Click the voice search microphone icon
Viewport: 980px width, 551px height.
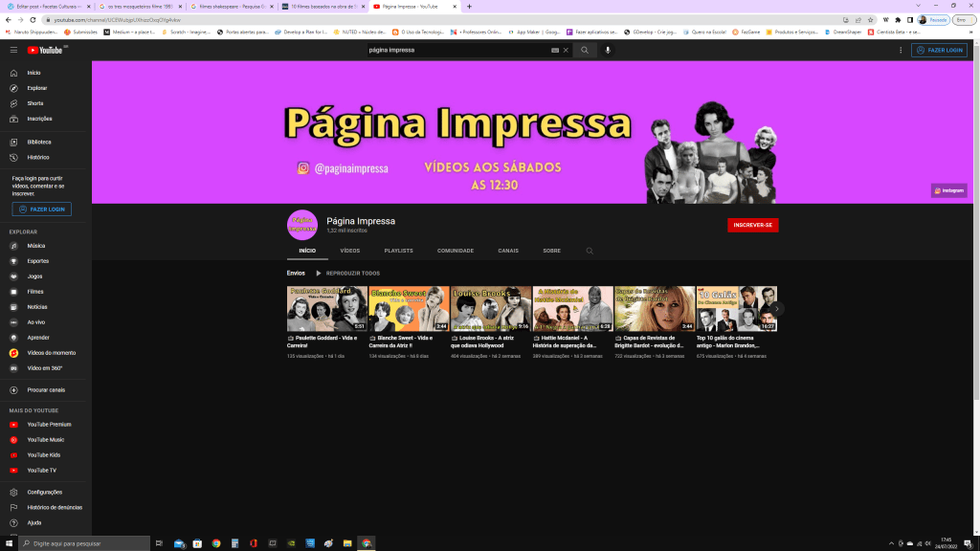pos(608,50)
